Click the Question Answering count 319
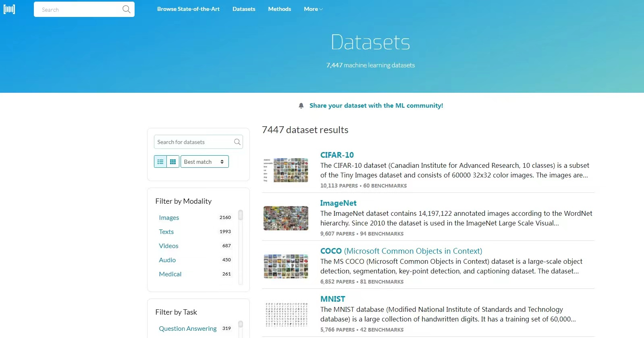 tap(227, 328)
